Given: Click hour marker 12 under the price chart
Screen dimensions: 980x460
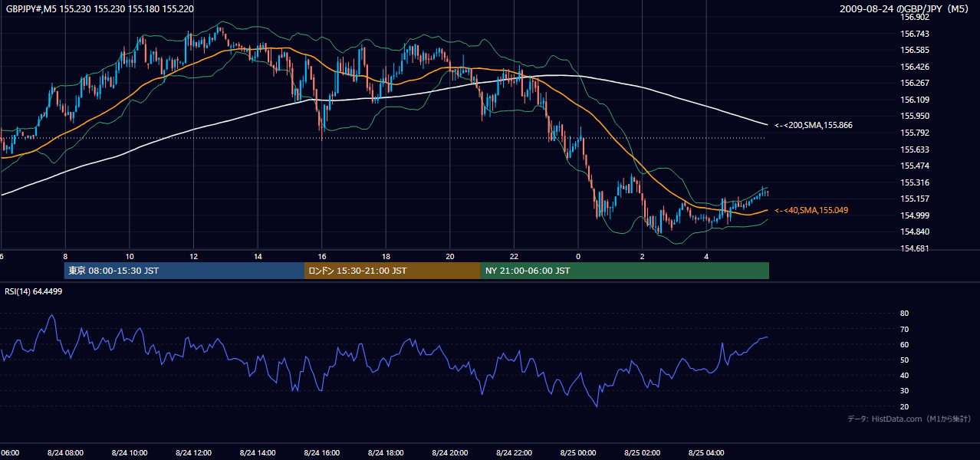Looking at the screenshot, I should pyautogui.click(x=193, y=257).
